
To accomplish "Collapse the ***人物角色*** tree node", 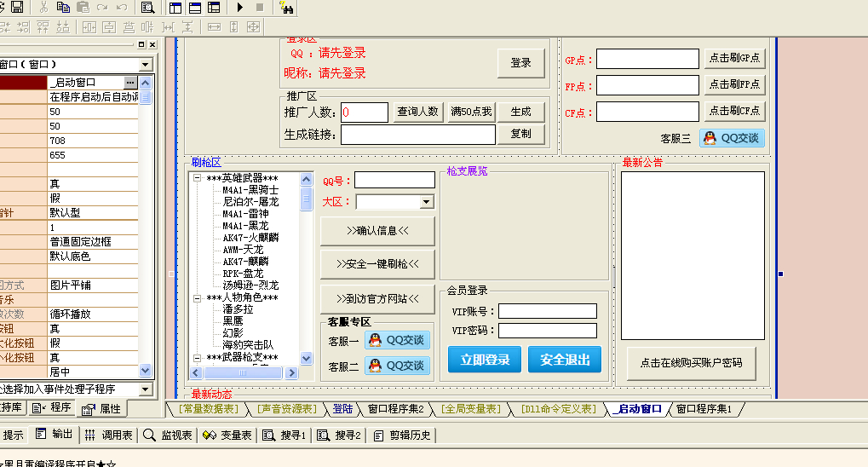I will point(197,298).
